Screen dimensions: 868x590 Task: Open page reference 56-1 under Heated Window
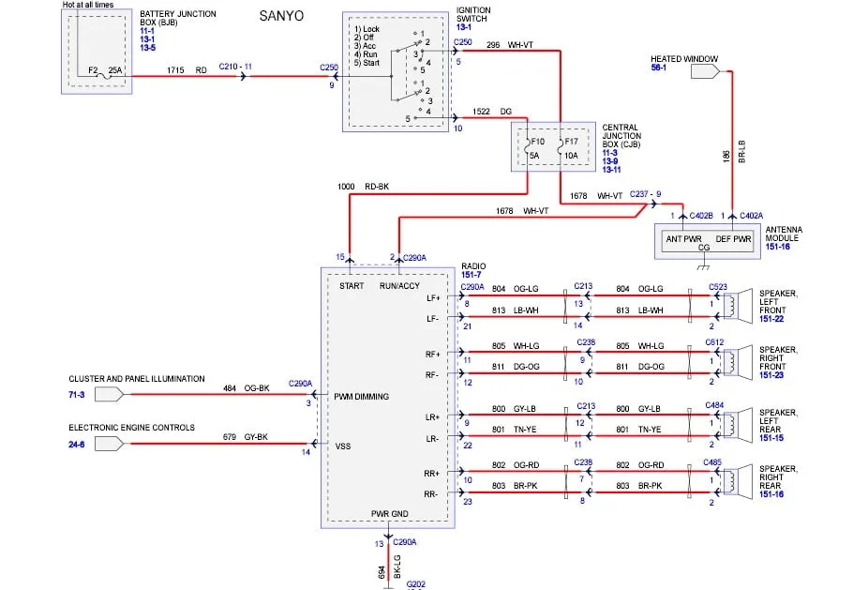point(659,68)
